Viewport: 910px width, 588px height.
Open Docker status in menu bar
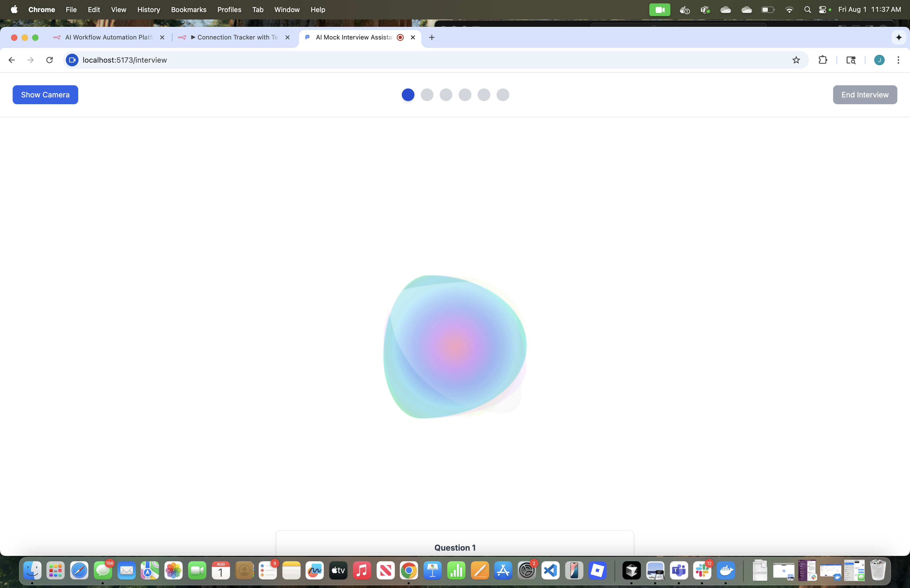click(x=684, y=9)
